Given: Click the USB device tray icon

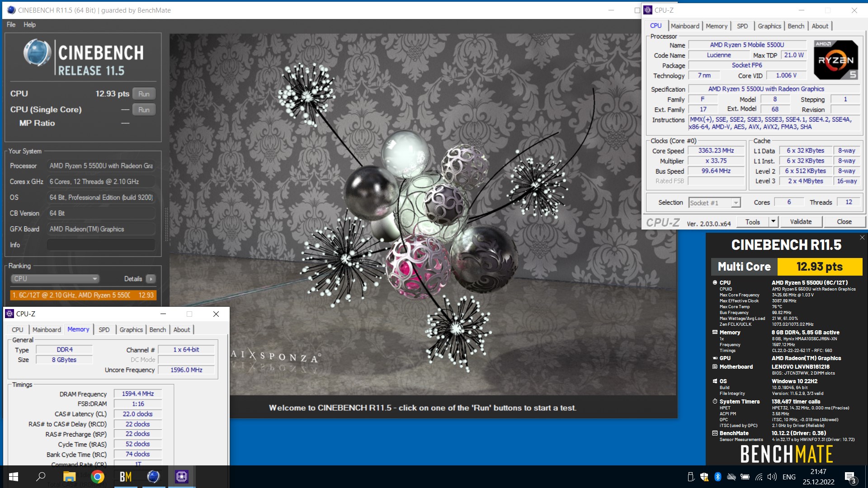Looking at the screenshot, I should pyautogui.click(x=690, y=477).
